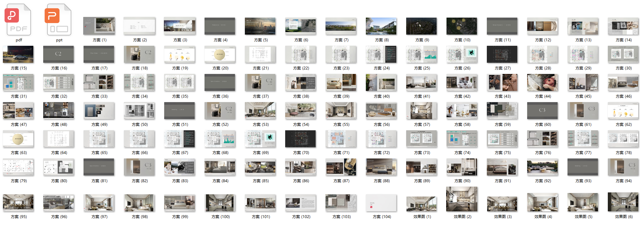This screenshot has width=644, height=227.
Task: Open 方案 (15) car image thumbnail
Action: click(18, 54)
